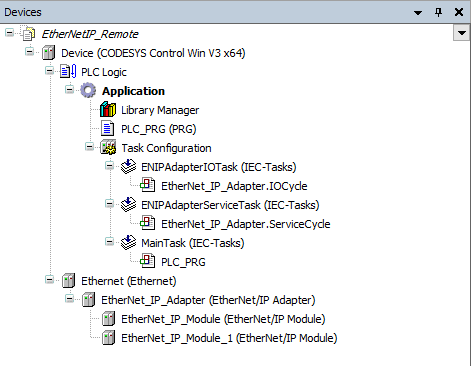Open the Library Manager entry
471x366 pixels.
click(160, 110)
